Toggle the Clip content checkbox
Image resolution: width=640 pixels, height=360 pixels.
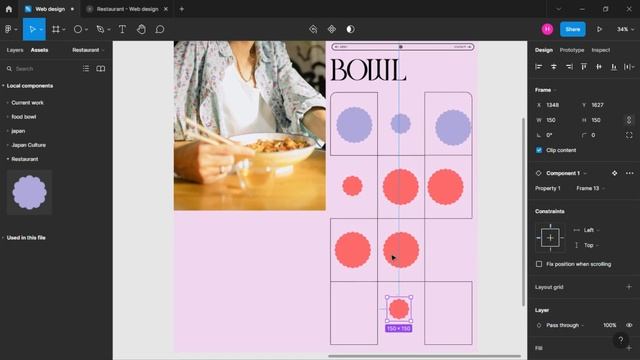click(x=539, y=150)
